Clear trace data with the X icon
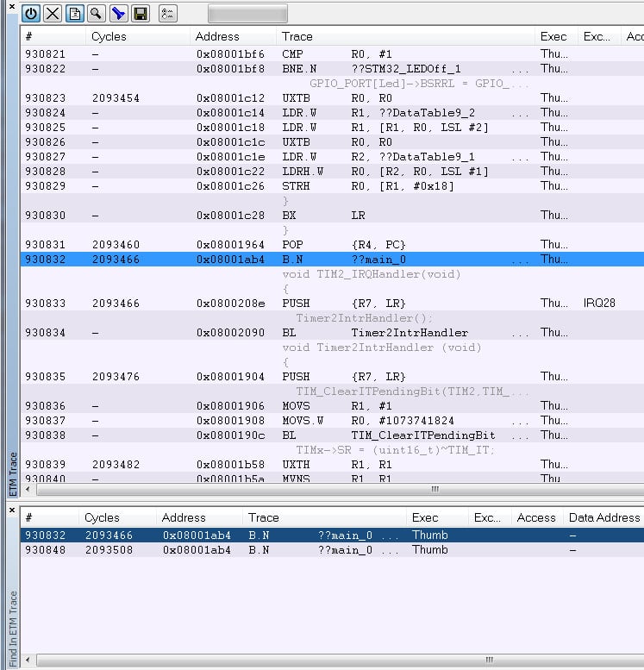The height and width of the screenshot is (670, 644). pyautogui.click(x=53, y=14)
